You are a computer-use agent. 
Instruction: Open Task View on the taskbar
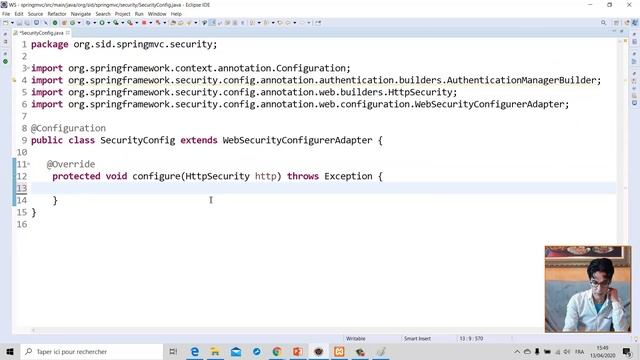pos(173,351)
